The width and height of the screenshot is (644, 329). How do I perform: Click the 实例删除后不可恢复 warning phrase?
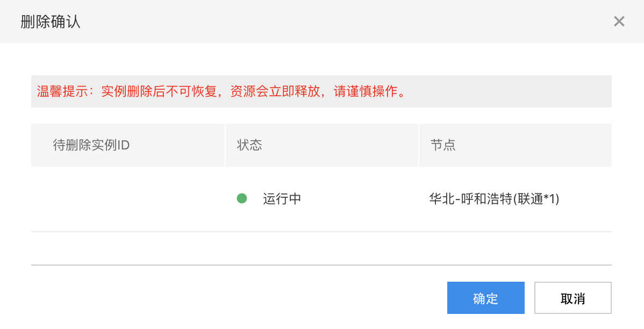tap(159, 91)
